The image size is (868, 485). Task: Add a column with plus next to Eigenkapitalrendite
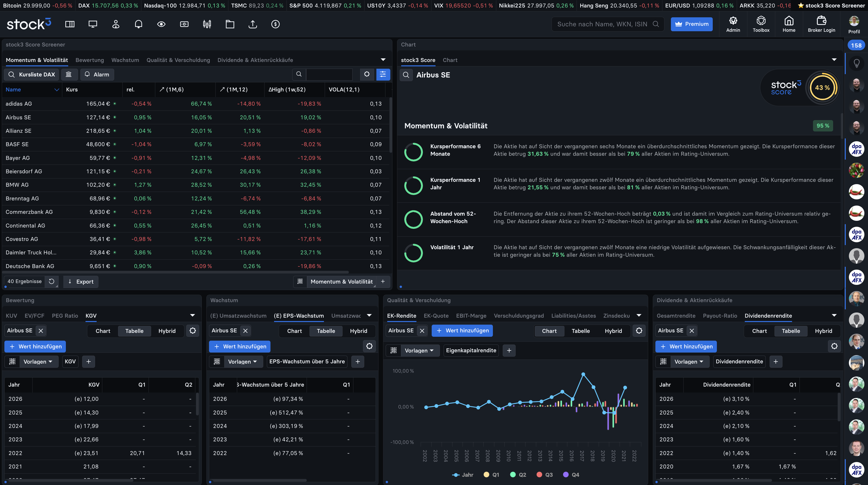pyautogui.click(x=509, y=350)
